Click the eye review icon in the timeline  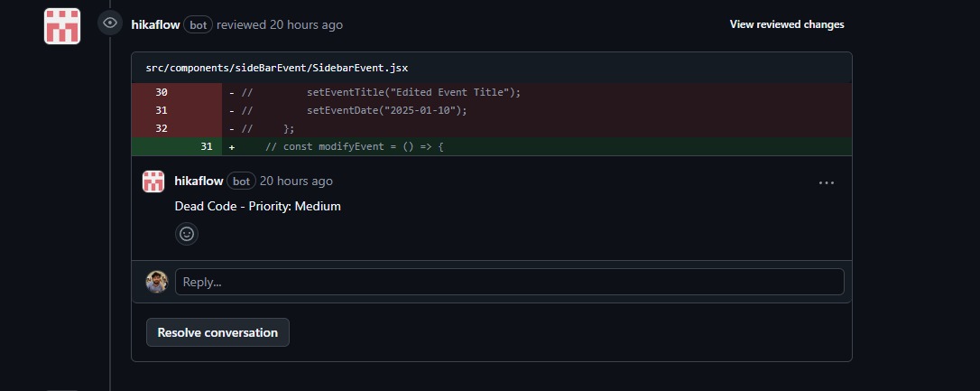click(110, 23)
